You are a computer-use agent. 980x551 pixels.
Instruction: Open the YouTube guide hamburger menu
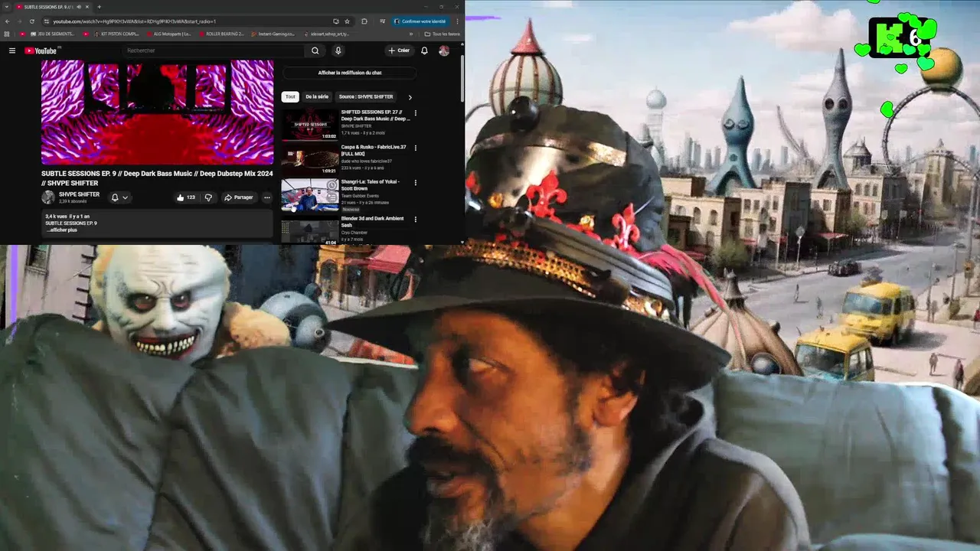(11, 51)
